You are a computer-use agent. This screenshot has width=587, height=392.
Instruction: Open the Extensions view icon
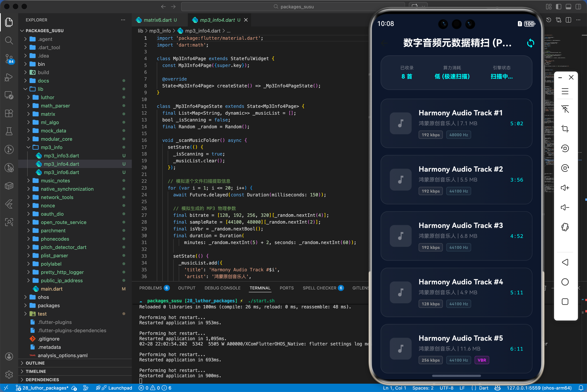[9, 113]
